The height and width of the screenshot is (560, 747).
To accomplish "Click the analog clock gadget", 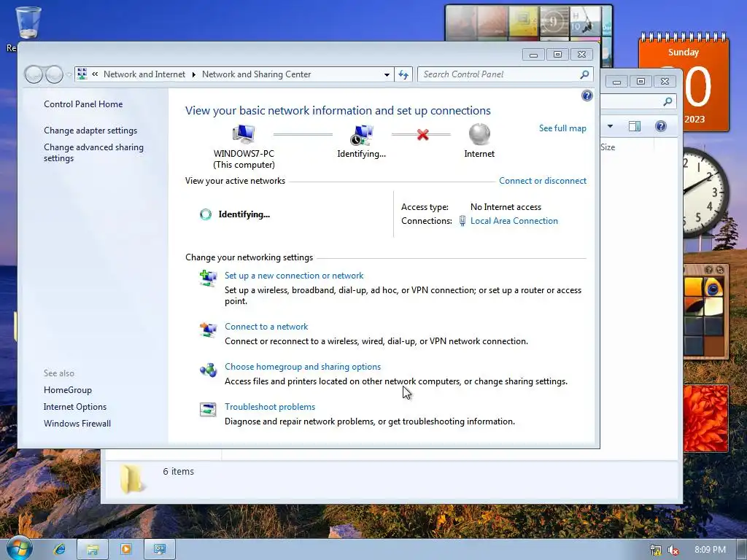I will 705,192.
